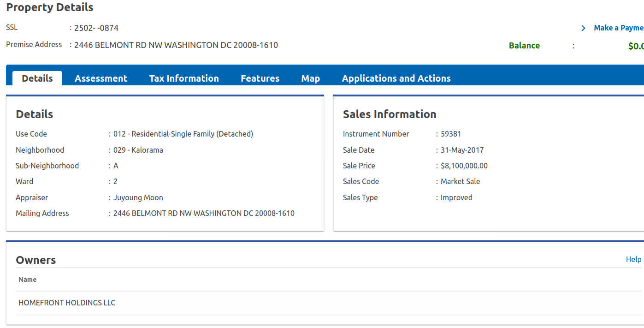The height and width of the screenshot is (328, 644).
Task: Click the Sales Information heading
Action: coord(390,114)
